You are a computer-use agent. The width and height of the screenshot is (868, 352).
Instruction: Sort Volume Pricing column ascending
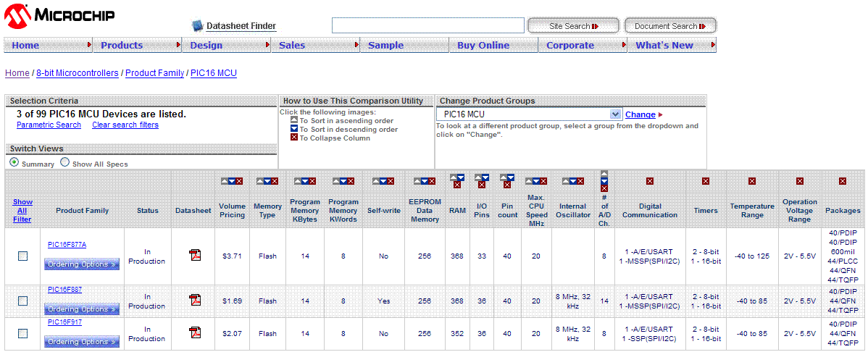(x=224, y=181)
